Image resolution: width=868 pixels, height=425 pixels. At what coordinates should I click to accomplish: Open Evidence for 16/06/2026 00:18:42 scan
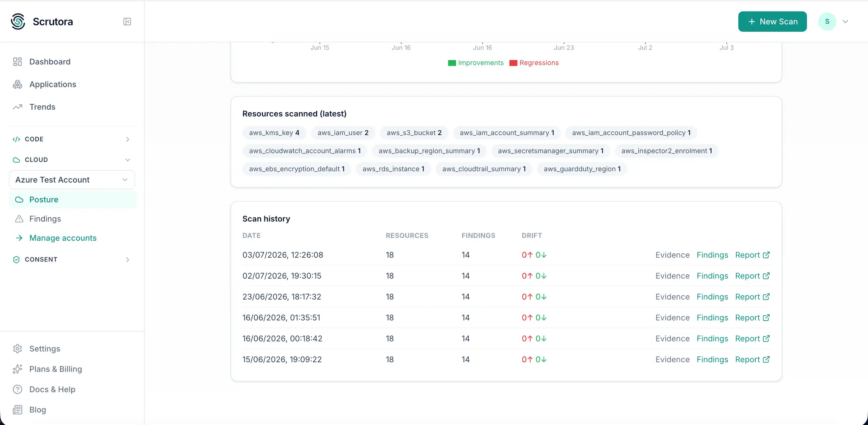coord(672,339)
